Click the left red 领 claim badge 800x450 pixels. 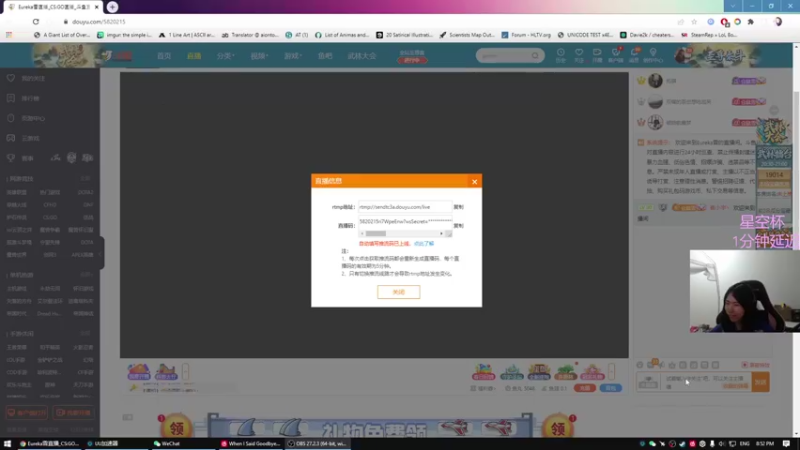coord(176,427)
